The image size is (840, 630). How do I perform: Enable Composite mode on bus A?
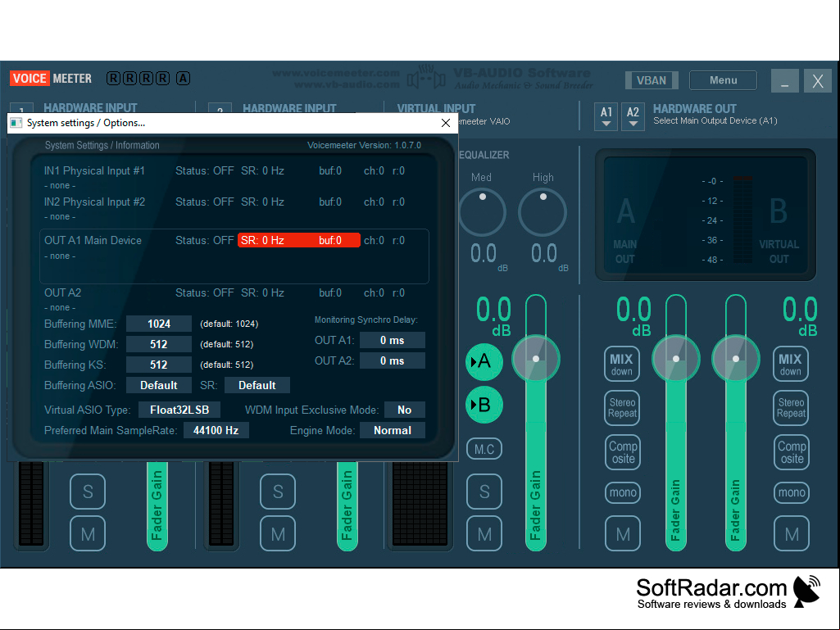[623, 452]
